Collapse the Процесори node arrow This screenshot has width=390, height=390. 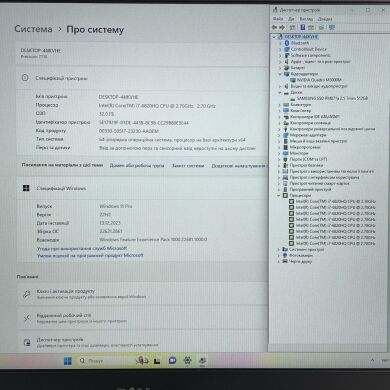(x=279, y=195)
